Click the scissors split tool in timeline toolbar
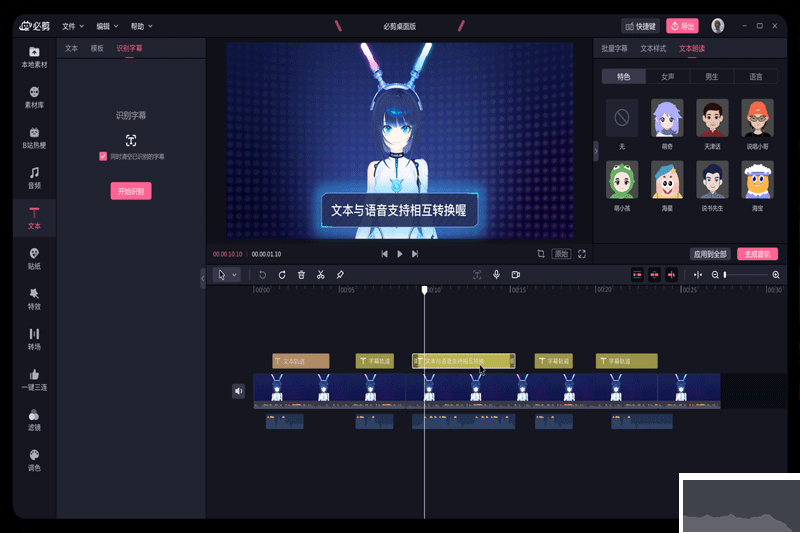Image resolution: width=800 pixels, height=533 pixels. click(x=320, y=274)
